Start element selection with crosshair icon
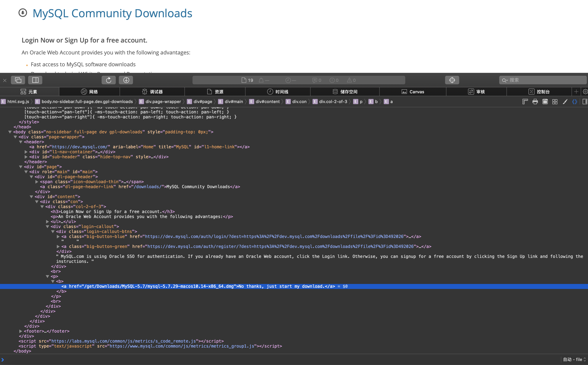This screenshot has width=588, height=365. click(x=452, y=80)
